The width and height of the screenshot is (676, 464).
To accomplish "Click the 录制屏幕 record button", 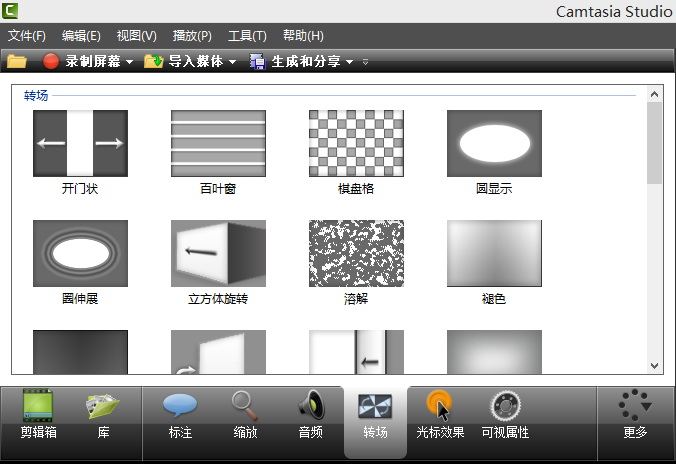I will point(83,62).
